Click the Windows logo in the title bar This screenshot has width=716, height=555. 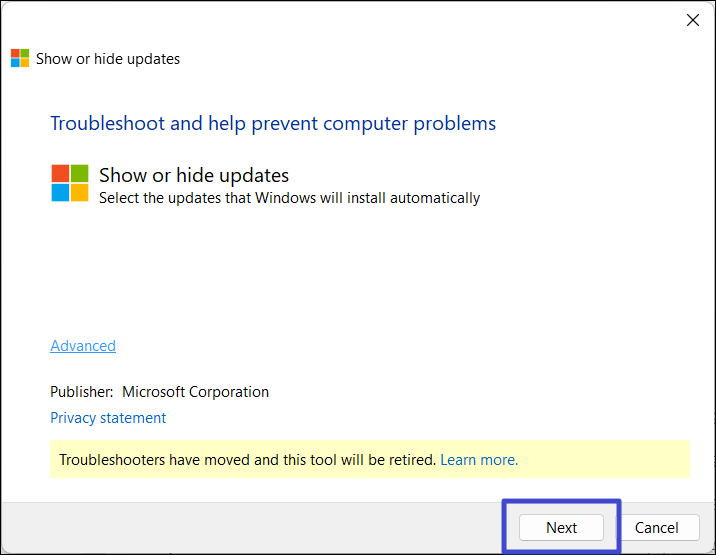click(20, 58)
